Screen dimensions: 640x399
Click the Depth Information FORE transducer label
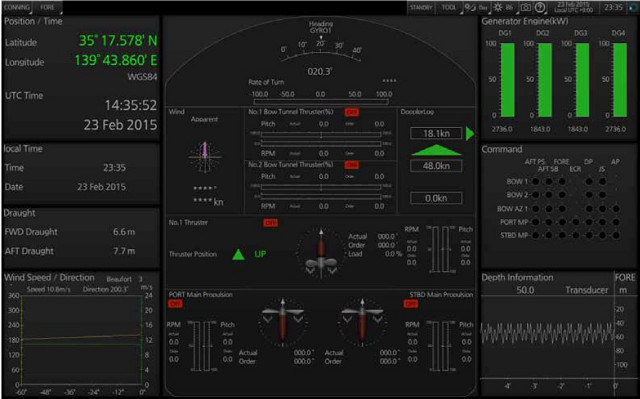click(x=625, y=277)
